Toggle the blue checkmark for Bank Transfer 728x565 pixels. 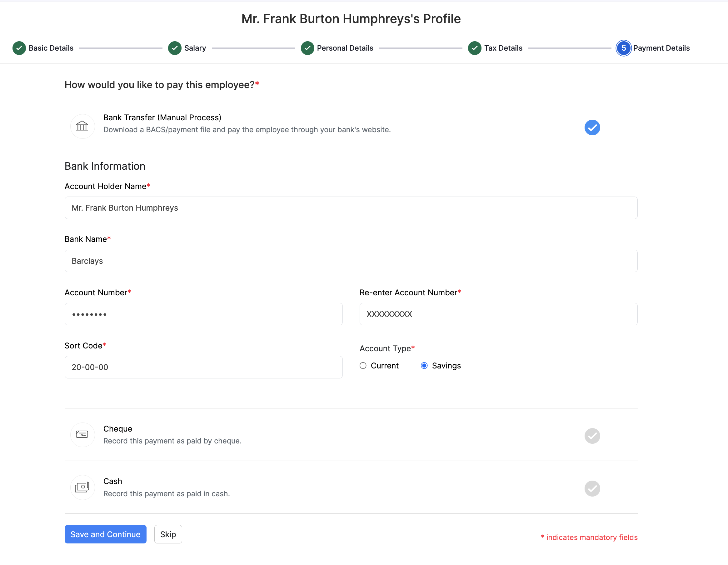pyautogui.click(x=592, y=128)
